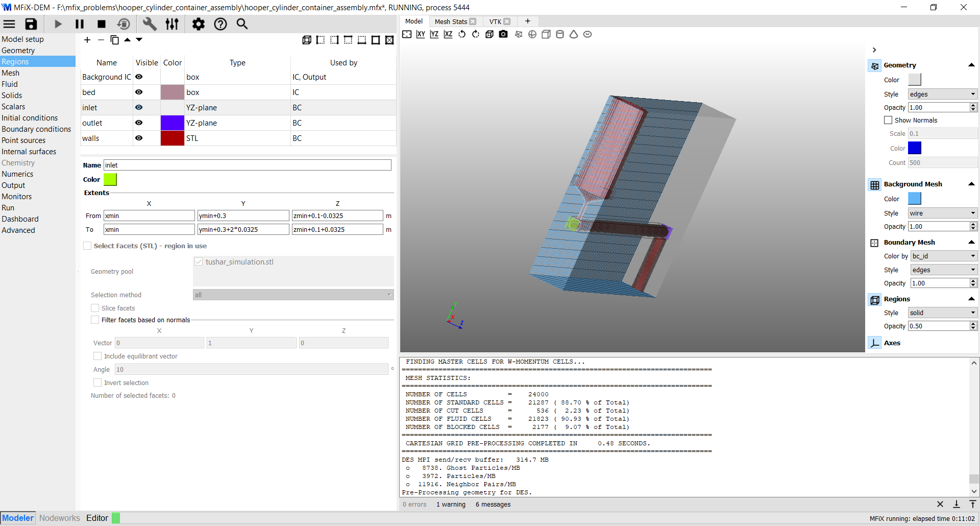The height and width of the screenshot is (526, 980).
Task: Pause the running simulation
Action: point(80,24)
